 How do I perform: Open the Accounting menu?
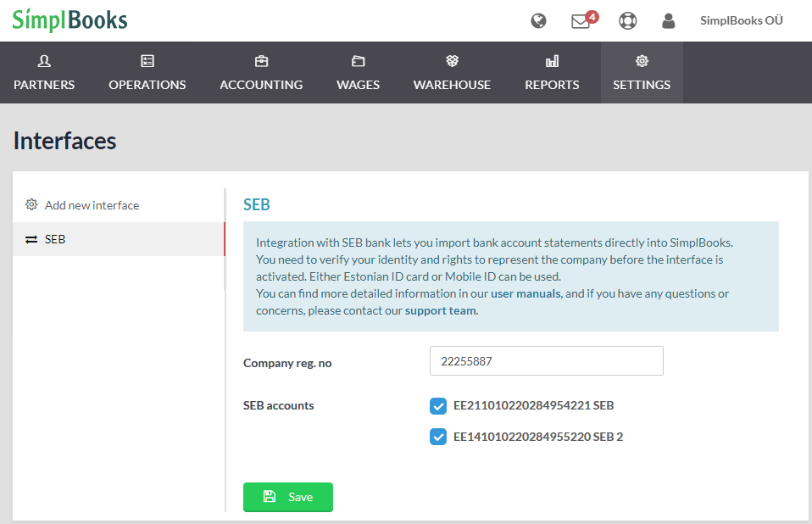261,72
